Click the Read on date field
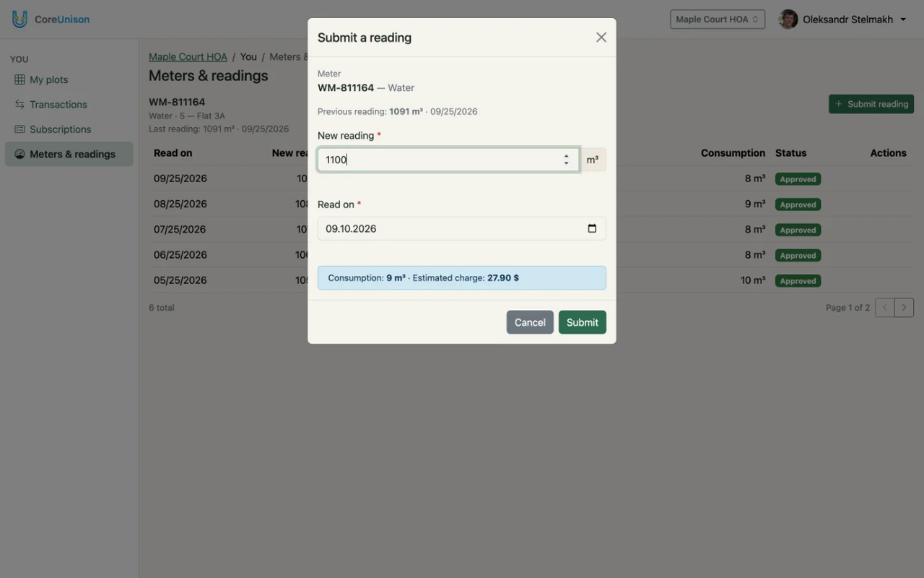Screen dimensions: 924x578 [462, 228]
